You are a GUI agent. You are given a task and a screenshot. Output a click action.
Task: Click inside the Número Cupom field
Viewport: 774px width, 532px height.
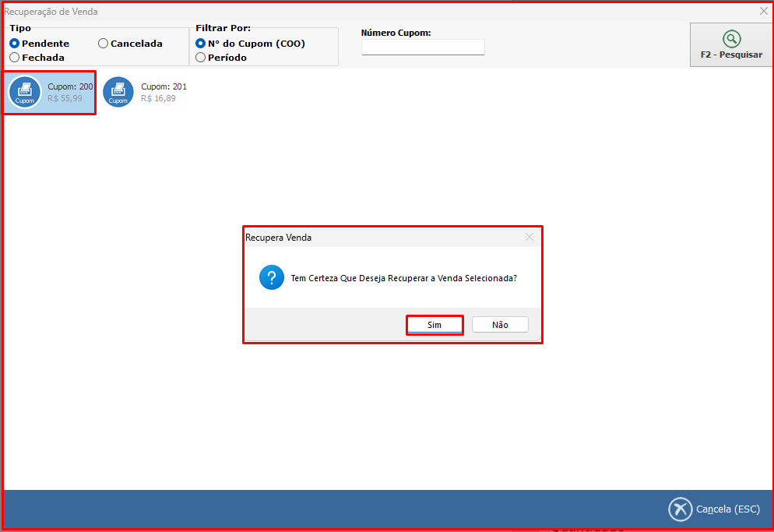(x=423, y=48)
